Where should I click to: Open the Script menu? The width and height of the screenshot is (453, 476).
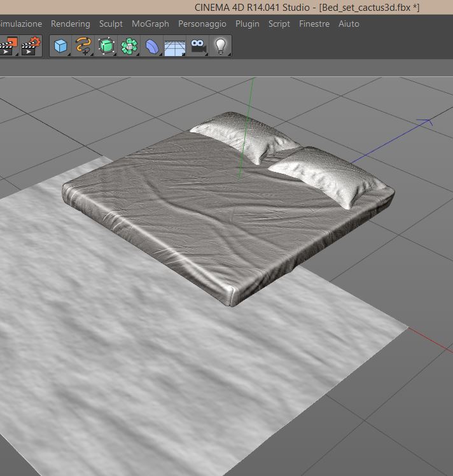pyautogui.click(x=279, y=24)
